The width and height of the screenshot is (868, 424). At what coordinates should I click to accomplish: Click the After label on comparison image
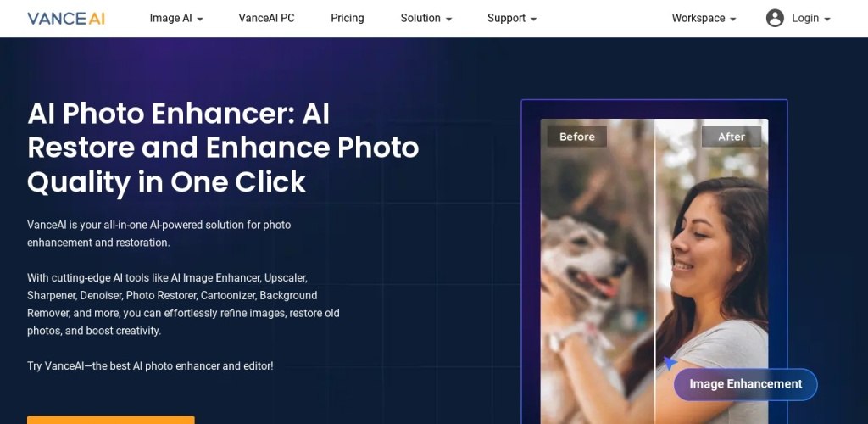[732, 137]
